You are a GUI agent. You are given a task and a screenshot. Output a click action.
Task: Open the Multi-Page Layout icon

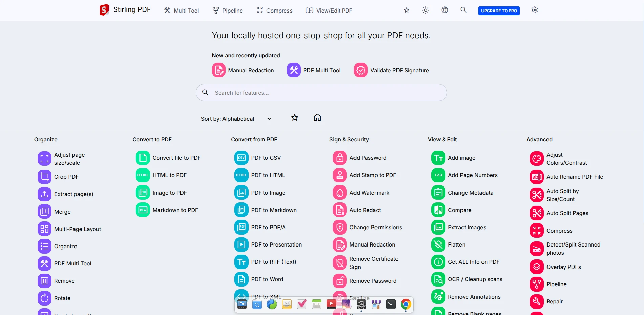point(44,229)
